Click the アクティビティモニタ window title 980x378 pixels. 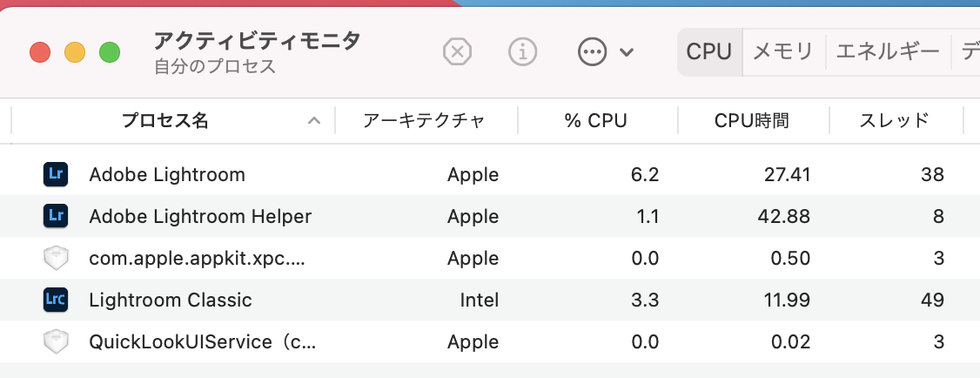[x=257, y=41]
